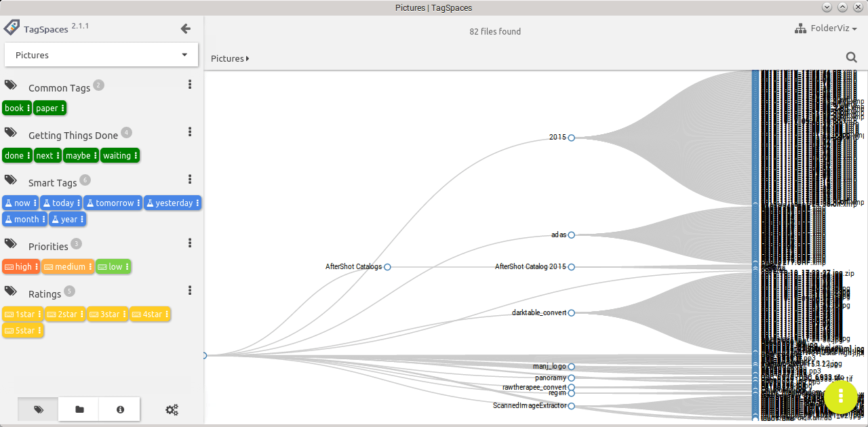Open the Common Tags group three-dot menu

point(190,85)
